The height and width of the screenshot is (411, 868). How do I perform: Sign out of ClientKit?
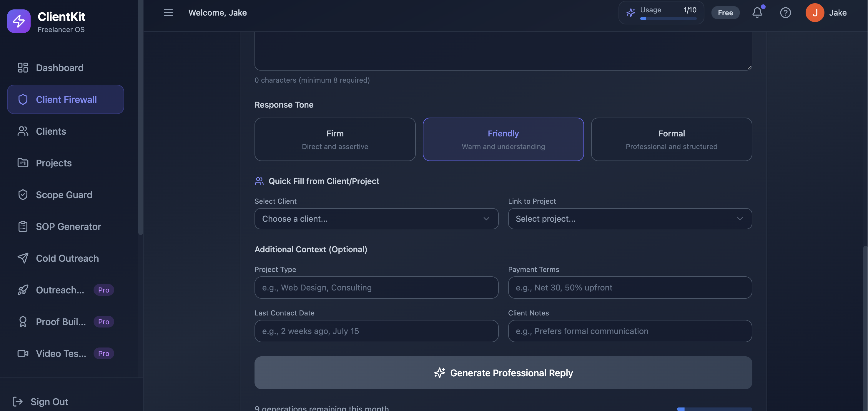click(49, 401)
